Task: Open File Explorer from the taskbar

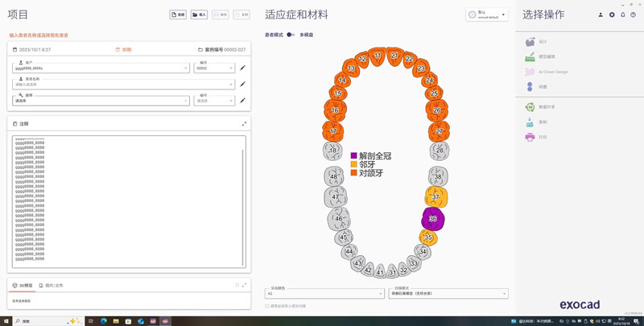Action: (116, 321)
